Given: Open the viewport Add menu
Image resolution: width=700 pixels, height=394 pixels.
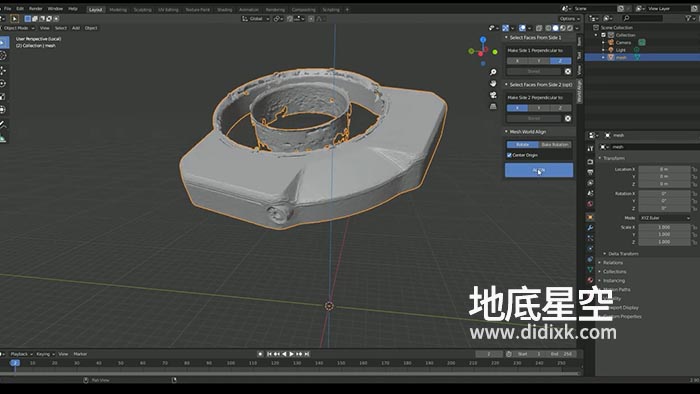Looking at the screenshot, I should (x=75, y=28).
